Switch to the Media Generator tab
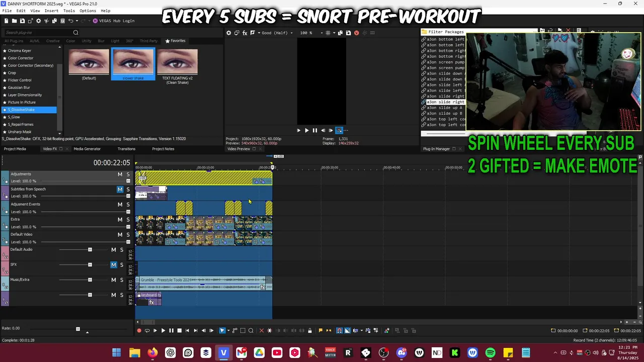The width and height of the screenshot is (644, 362). (87, 149)
